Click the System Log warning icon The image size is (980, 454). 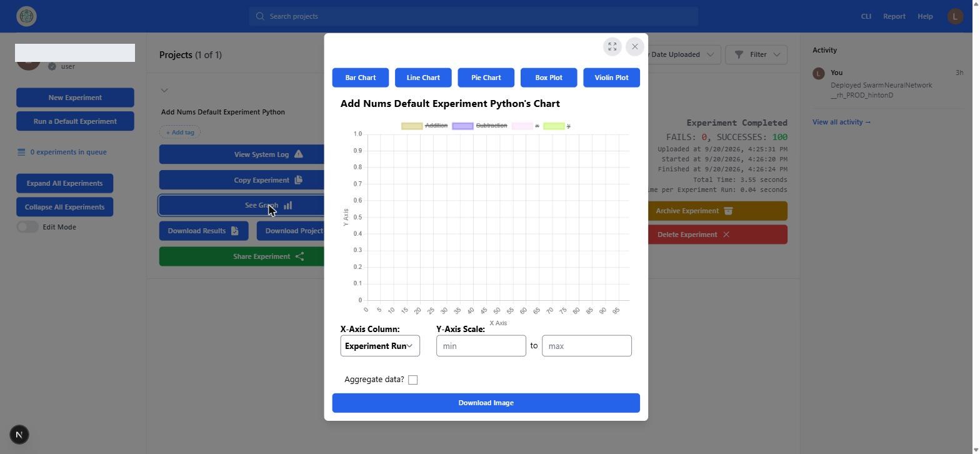click(x=299, y=154)
